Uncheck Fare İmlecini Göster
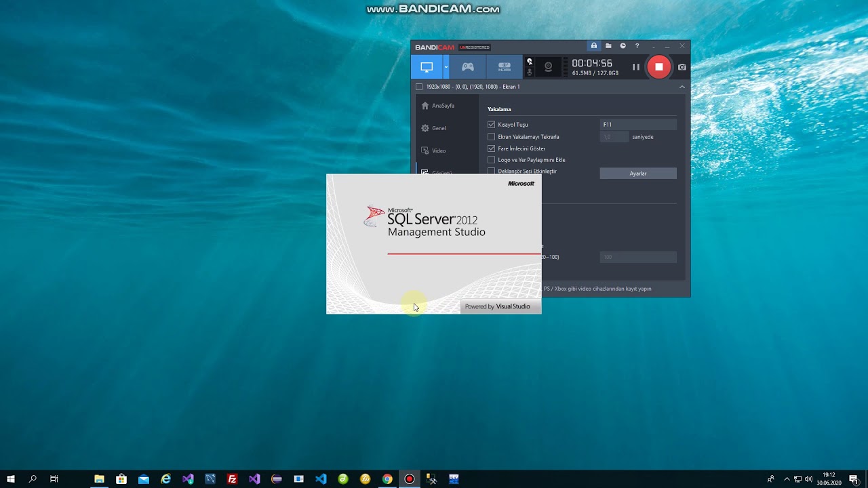868x488 pixels. pyautogui.click(x=491, y=148)
